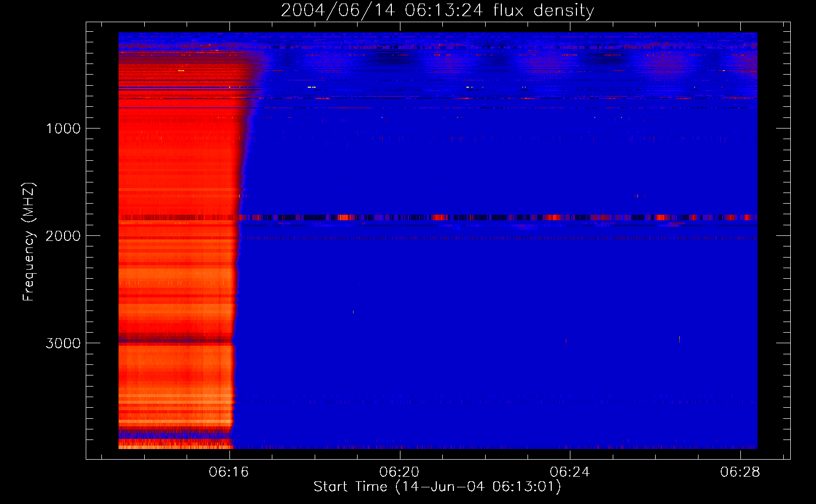
Task: Click the 06:28 time axis label
Action: pos(740,472)
